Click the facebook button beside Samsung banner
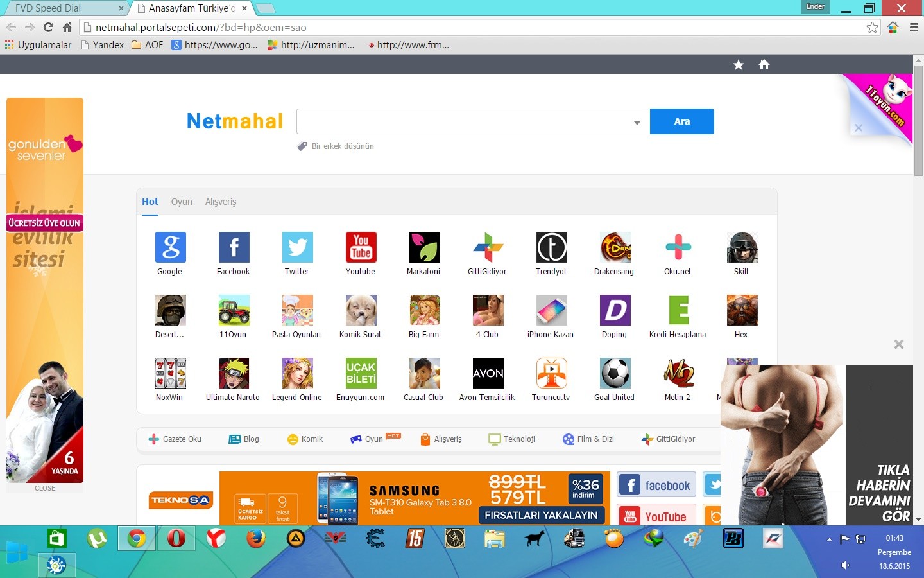 [x=656, y=485]
